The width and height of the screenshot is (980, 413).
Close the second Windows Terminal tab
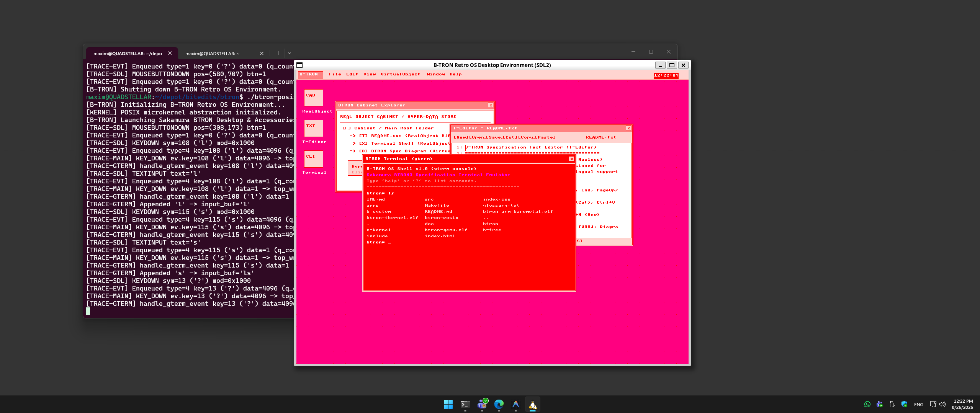point(262,53)
